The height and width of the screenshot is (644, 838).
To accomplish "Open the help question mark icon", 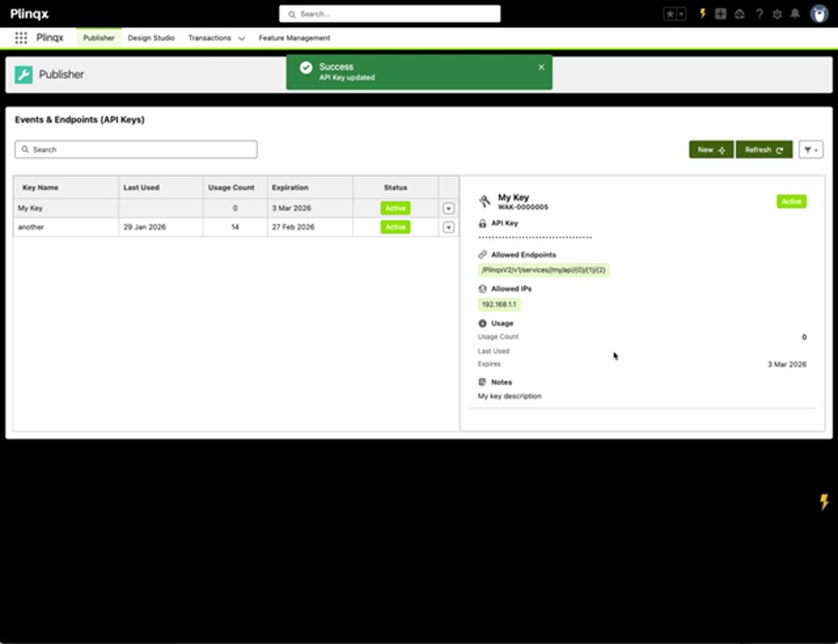I will tap(759, 14).
